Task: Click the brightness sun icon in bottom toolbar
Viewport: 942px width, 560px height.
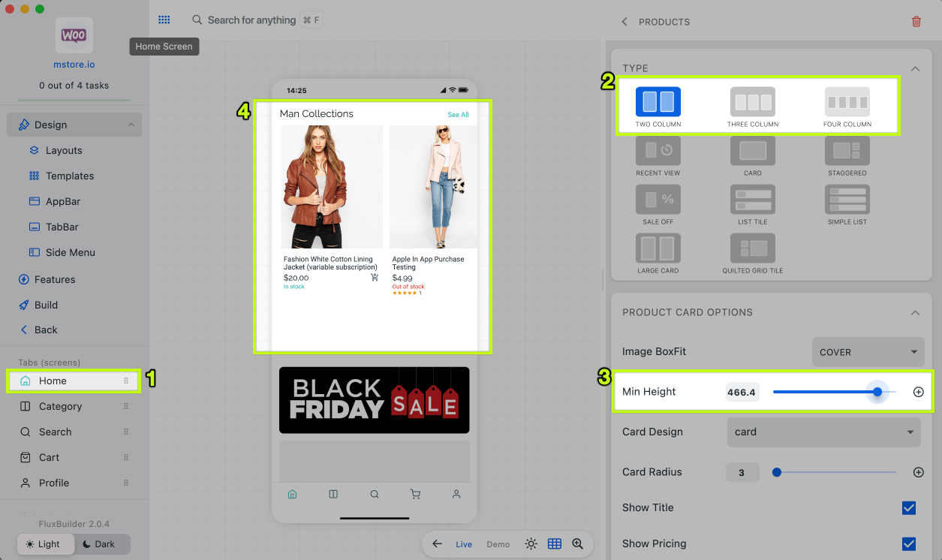Action: (x=531, y=544)
